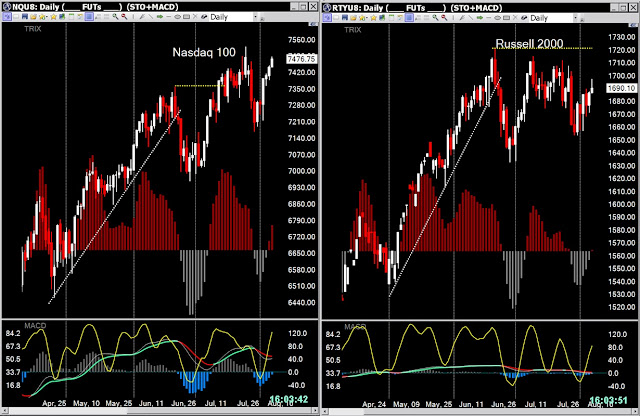
Task: Open the folder icon in the NQU8 toolbar
Action: [33, 17]
